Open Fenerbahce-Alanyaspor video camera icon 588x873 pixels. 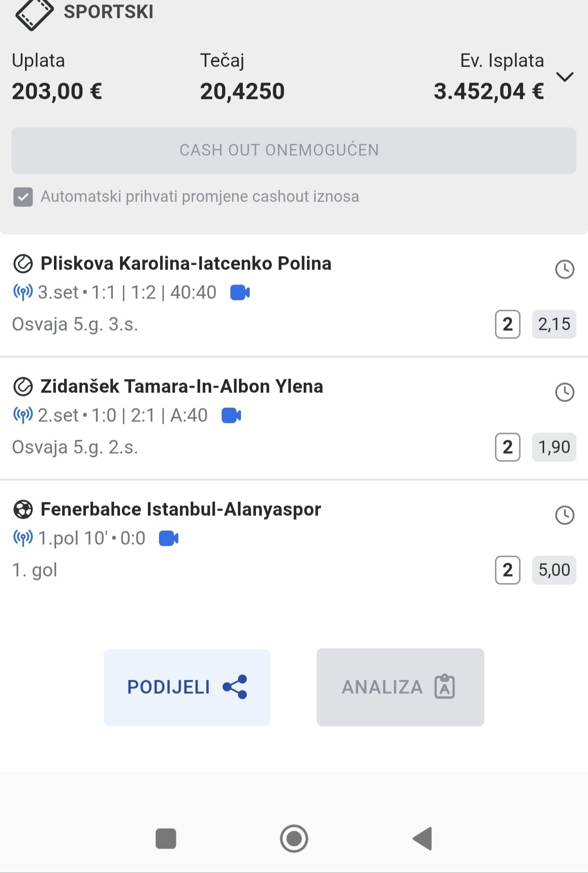click(x=169, y=538)
